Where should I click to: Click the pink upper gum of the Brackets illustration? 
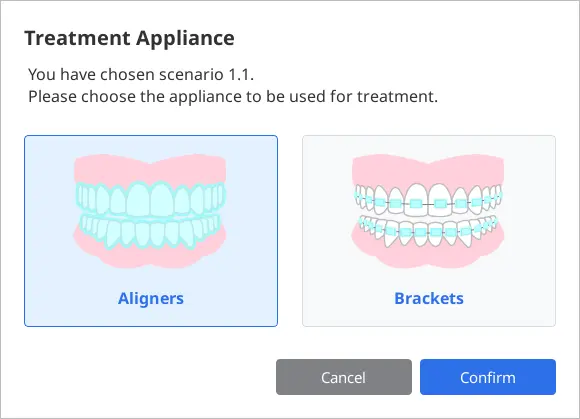tap(428, 169)
